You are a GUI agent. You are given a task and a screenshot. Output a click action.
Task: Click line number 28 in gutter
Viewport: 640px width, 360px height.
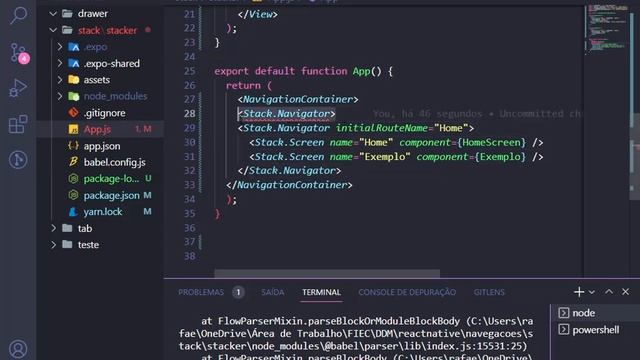pos(189,113)
